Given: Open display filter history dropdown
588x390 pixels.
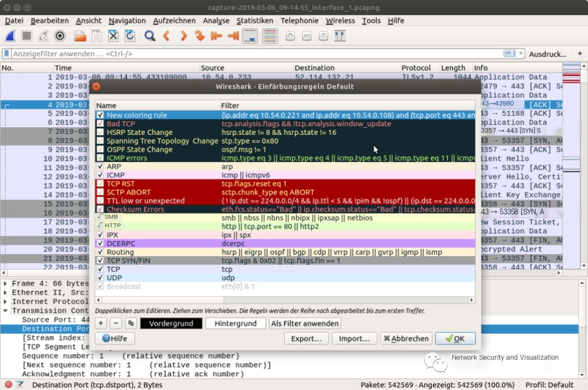Looking at the screenshot, I should coord(521,53).
